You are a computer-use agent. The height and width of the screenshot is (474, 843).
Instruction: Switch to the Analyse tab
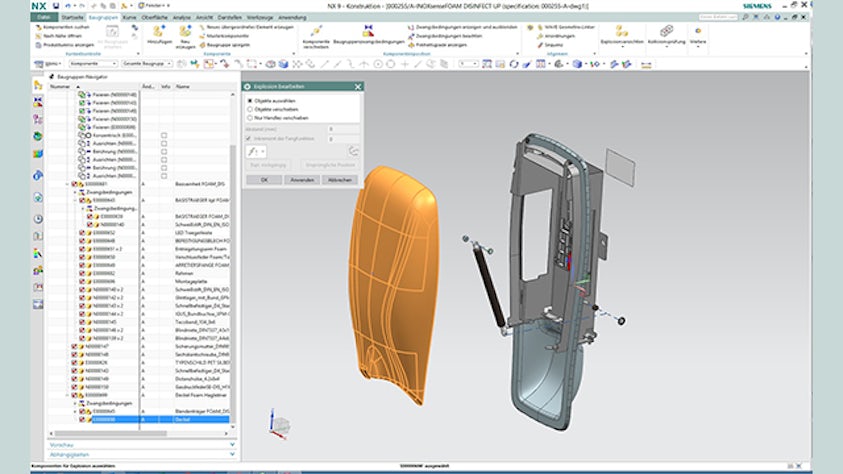coord(182,17)
